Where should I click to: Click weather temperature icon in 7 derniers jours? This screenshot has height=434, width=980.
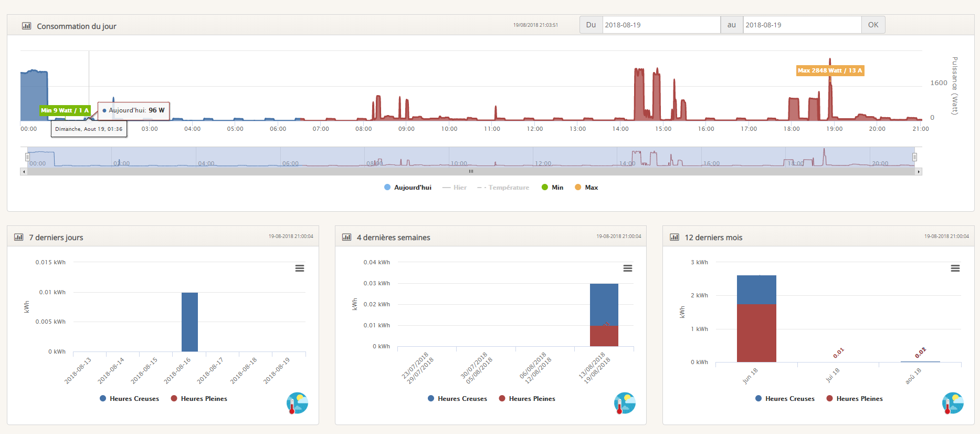297,403
